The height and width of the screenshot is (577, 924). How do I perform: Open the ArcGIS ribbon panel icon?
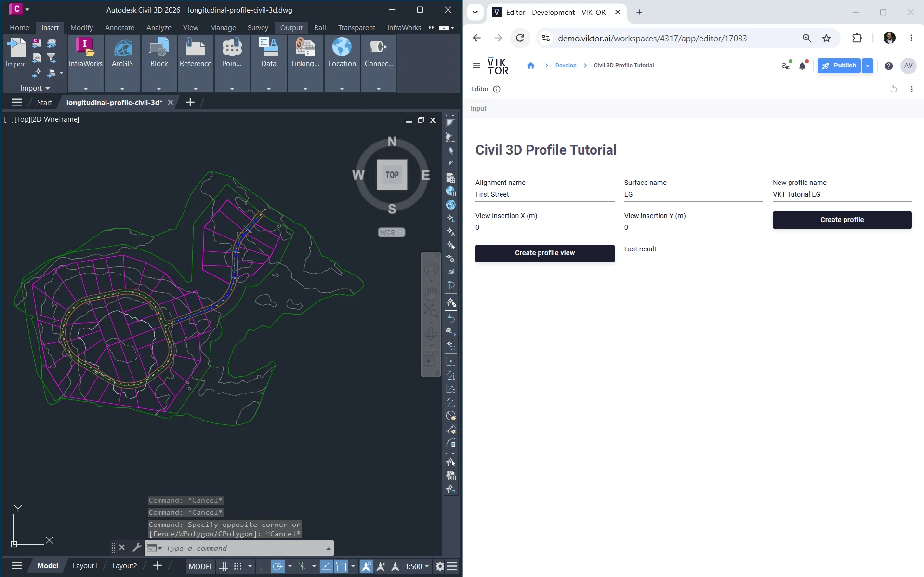pyautogui.click(x=122, y=48)
